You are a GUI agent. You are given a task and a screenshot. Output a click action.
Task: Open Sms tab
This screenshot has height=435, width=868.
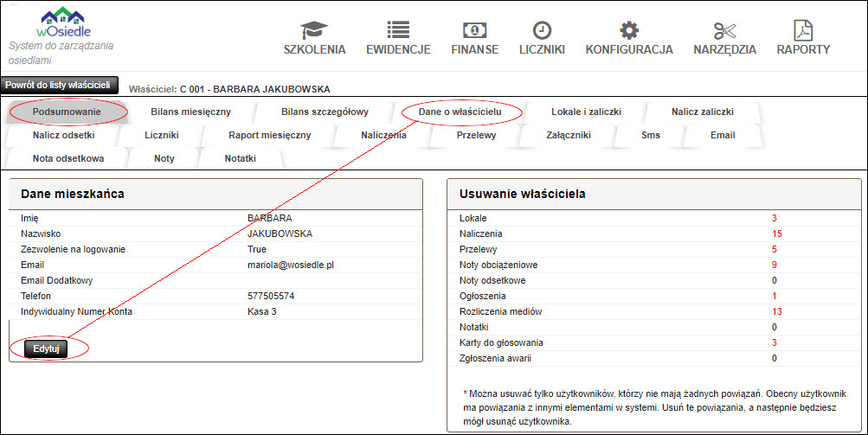(651, 135)
